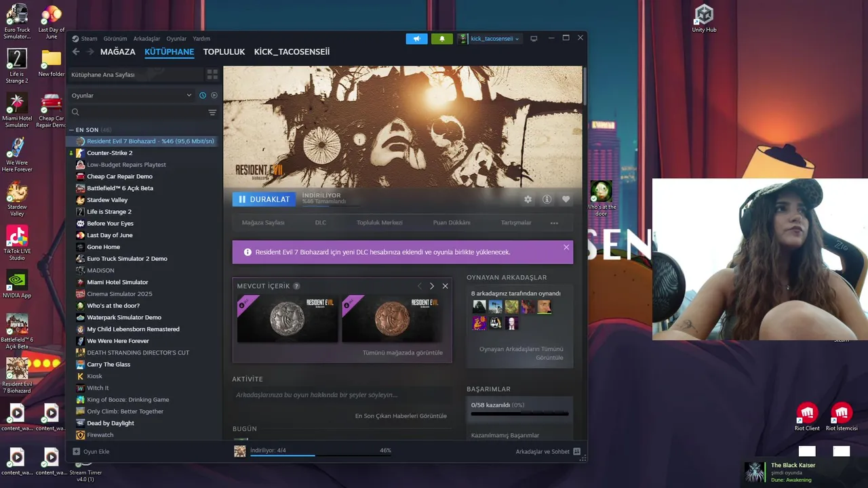Viewport: 868px width, 488px height.
Task: Click the recent activity clock filter
Action: point(202,96)
